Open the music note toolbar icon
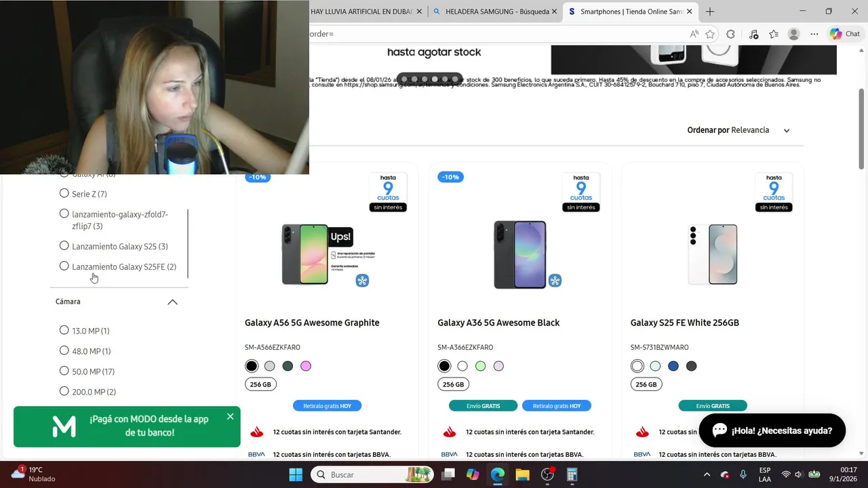868x488 pixels. (x=753, y=34)
